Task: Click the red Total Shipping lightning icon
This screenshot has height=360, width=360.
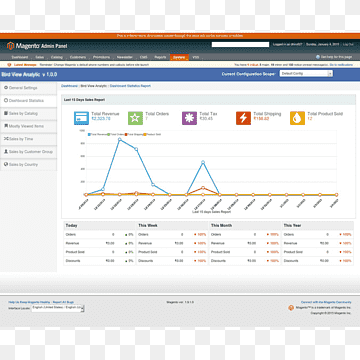Action: coord(243,118)
